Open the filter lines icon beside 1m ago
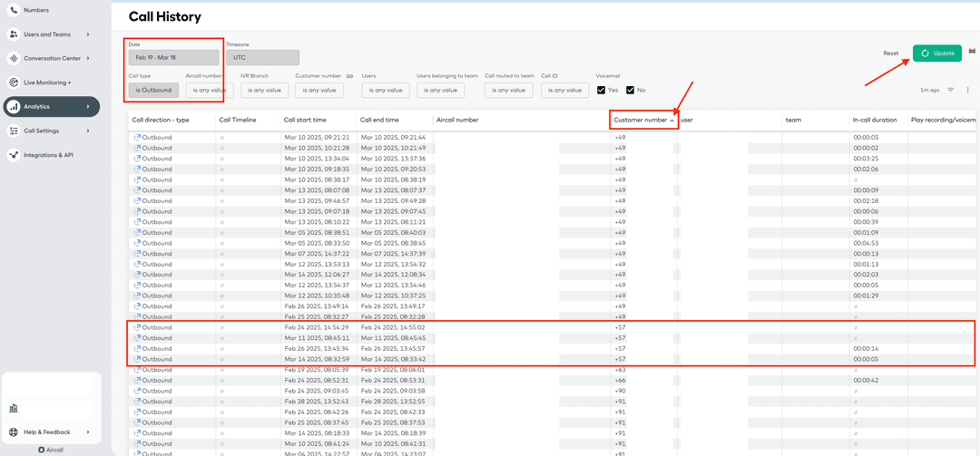The height and width of the screenshot is (456, 980). coord(950,90)
